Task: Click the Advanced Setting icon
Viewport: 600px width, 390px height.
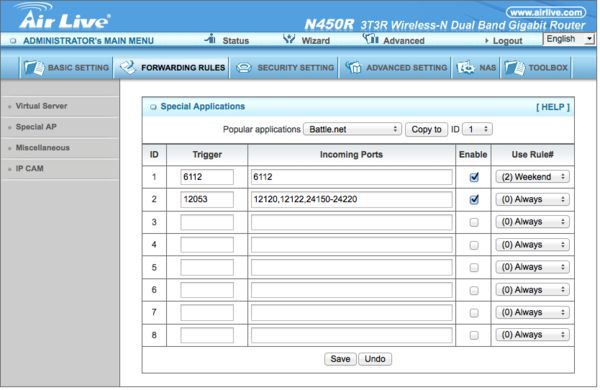Action: click(x=353, y=68)
